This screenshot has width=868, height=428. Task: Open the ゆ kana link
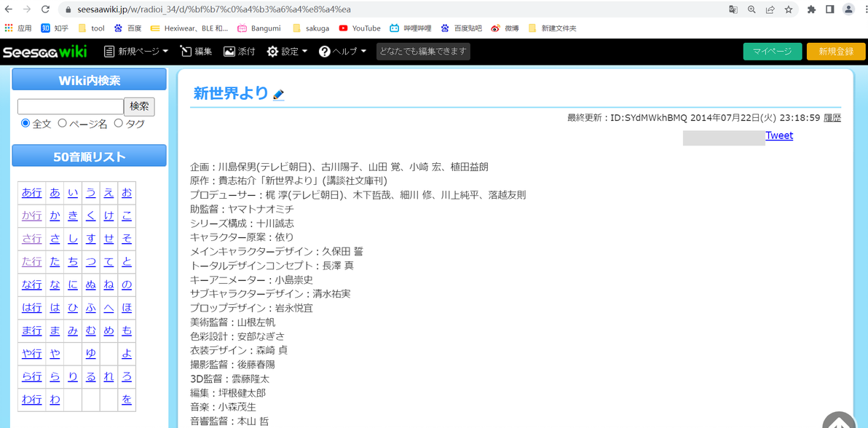point(91,354)
